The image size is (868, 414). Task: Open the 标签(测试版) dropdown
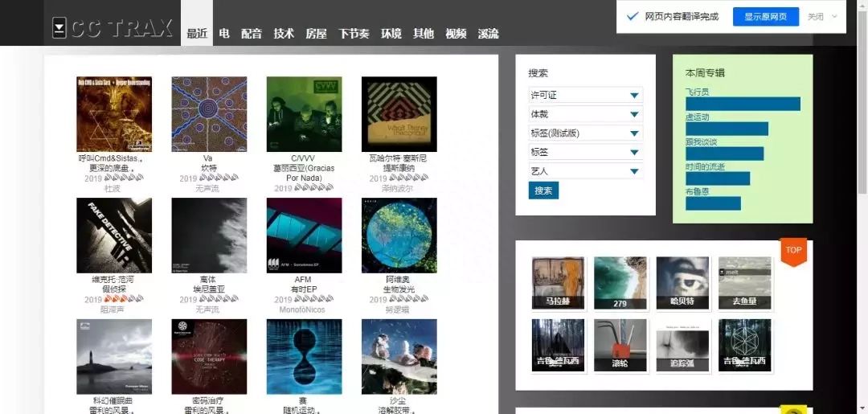pos(586,133)
